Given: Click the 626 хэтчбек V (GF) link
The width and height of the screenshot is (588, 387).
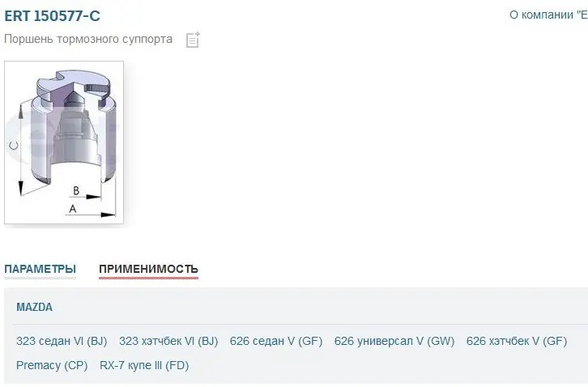Looking at the screenshot, I should (x=517, y=341).
